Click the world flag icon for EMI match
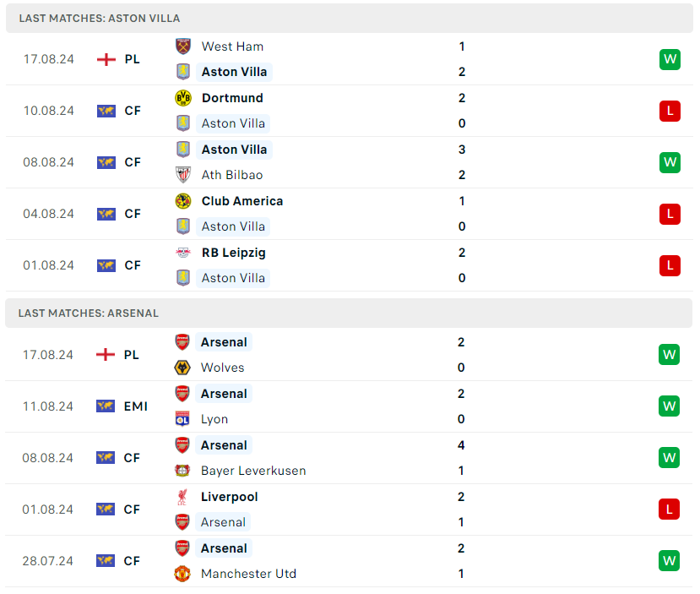The width and height of the screenshot is (700, 594). (106, 406)
